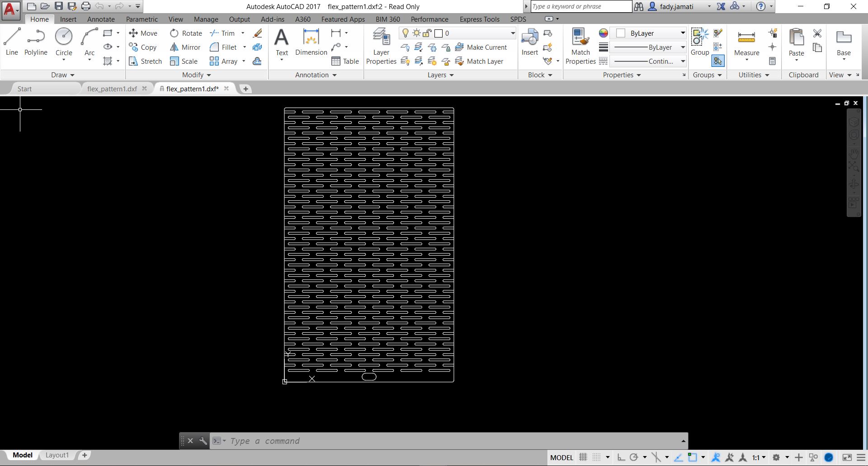Toggle ortho mode in status bar

click(x=621, y=457)
